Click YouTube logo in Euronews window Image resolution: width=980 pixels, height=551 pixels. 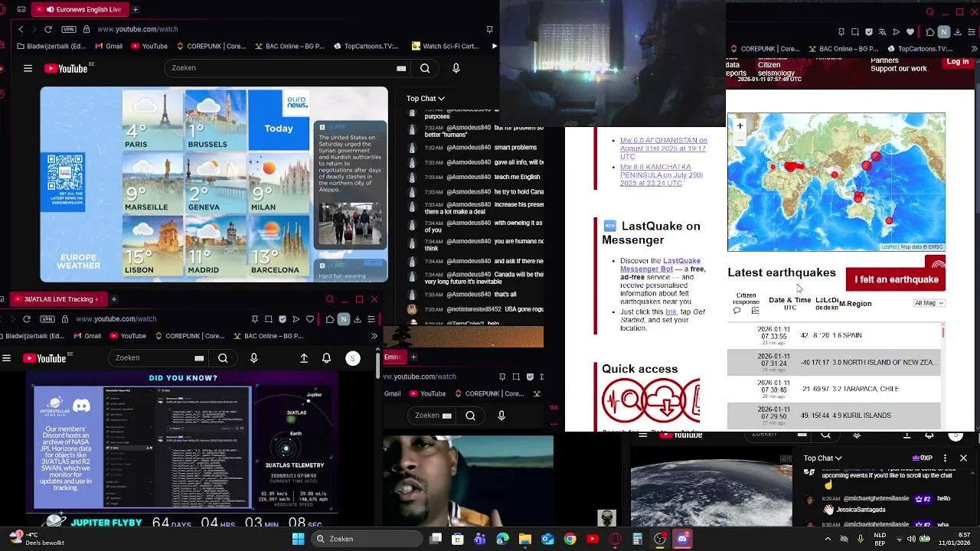tap(67, 68)
